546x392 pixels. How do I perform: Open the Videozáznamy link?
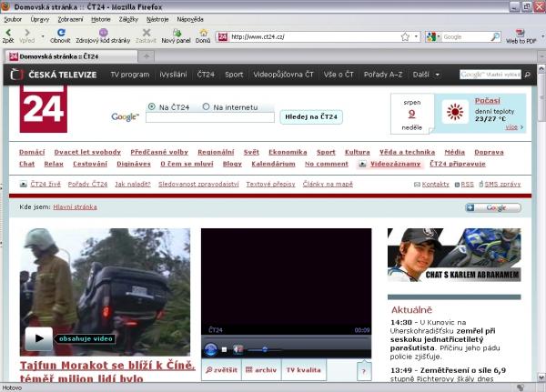click(395, 164)
